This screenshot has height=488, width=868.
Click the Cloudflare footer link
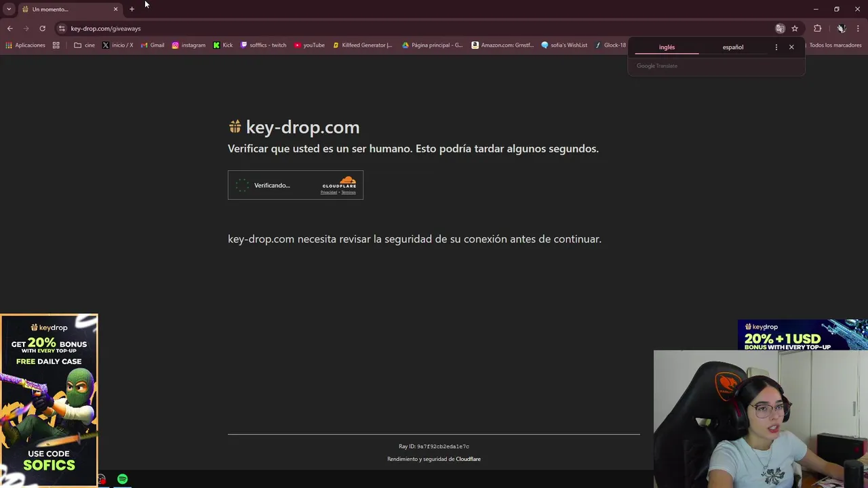pyautogui.click(x=468, y=460)
